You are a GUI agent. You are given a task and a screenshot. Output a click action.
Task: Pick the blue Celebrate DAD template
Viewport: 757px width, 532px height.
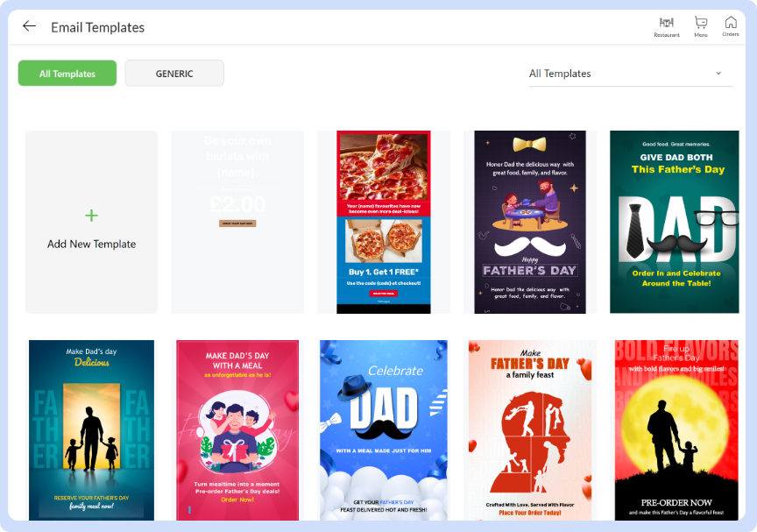pos(384,429)
